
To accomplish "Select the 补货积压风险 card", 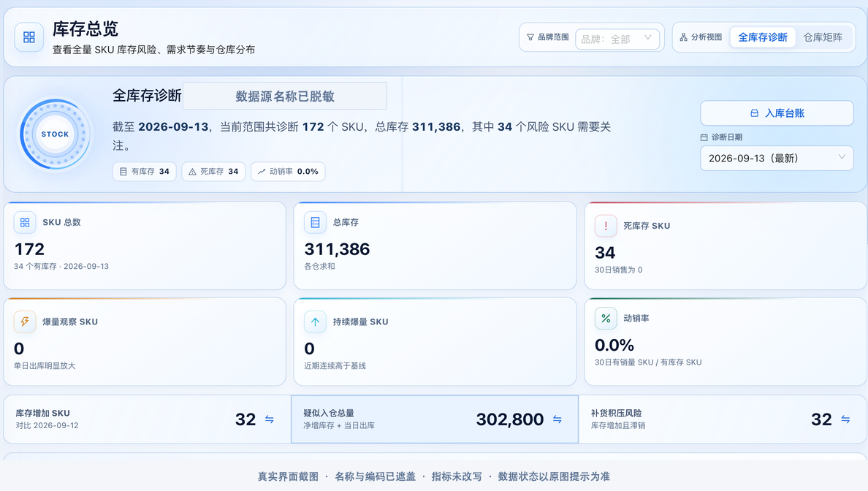I will pyautogui.click(x=723, y=419).
